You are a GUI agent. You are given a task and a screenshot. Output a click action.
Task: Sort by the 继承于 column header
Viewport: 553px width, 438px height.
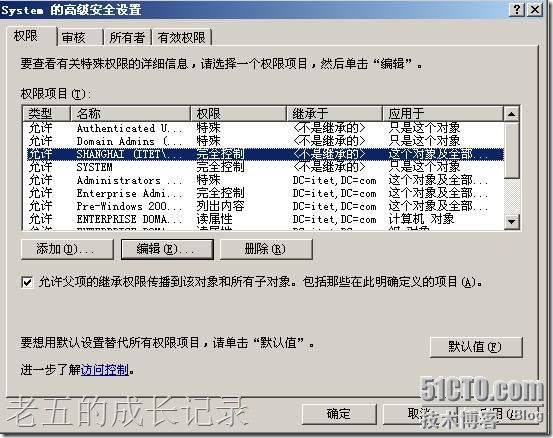pos(334,114)
